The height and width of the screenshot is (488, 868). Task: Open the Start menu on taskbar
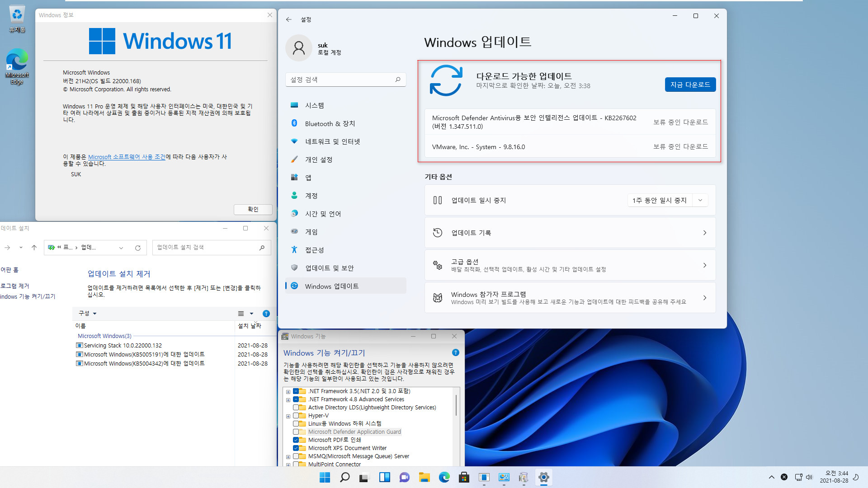click(x=325, y=477)
